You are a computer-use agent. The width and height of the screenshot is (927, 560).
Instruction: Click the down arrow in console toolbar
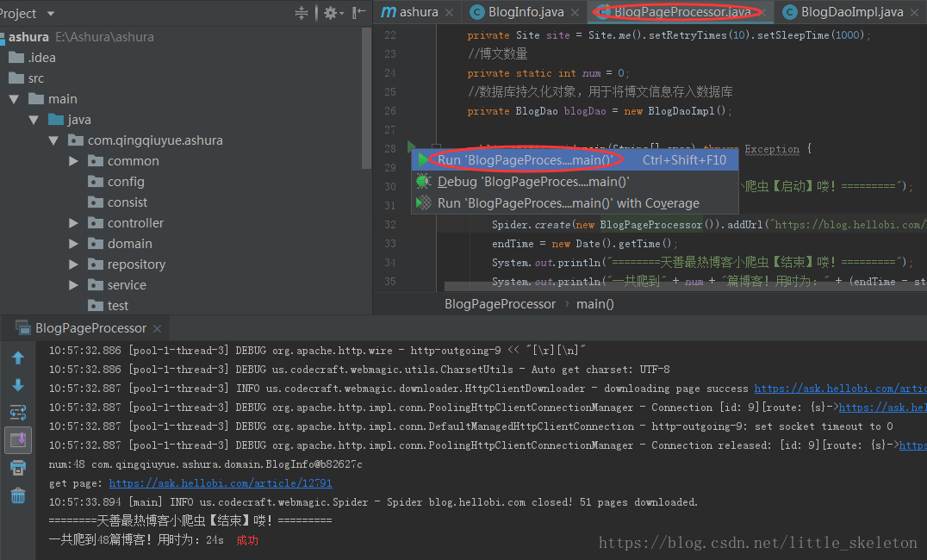point(18,385)
